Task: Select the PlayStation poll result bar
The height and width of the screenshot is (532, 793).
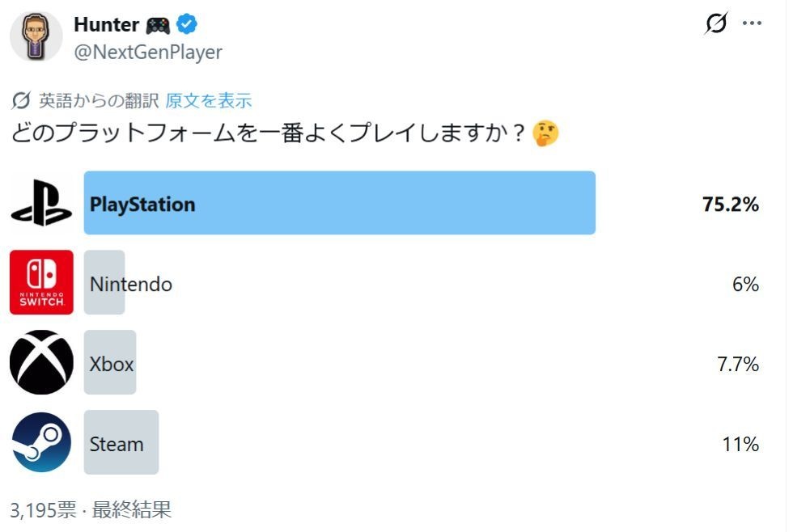Action: [x=340, y=203]
